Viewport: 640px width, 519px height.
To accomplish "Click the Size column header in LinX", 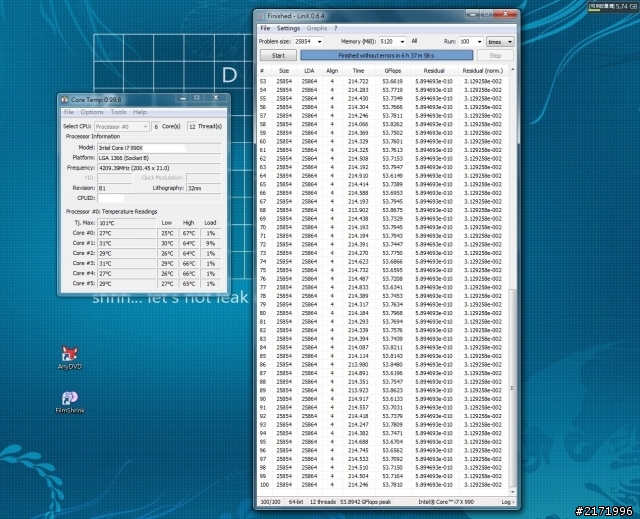I will [284, 71].
